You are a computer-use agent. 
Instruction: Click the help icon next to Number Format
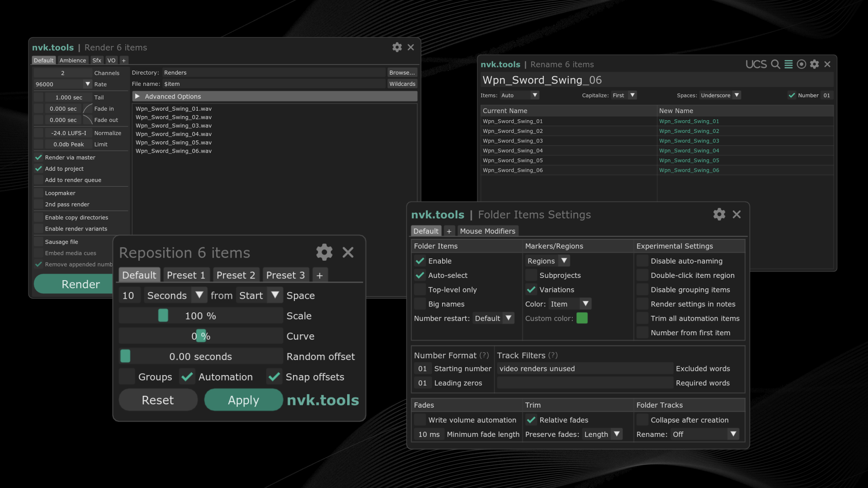[484, 356]
